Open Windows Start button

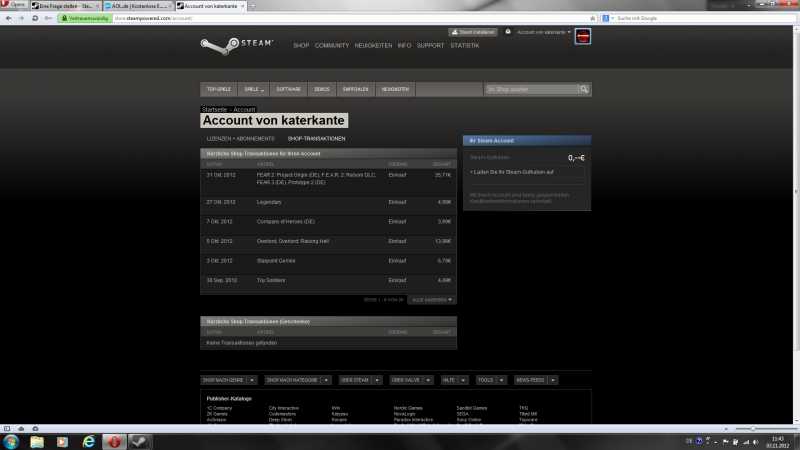click(x=11, y=441)
